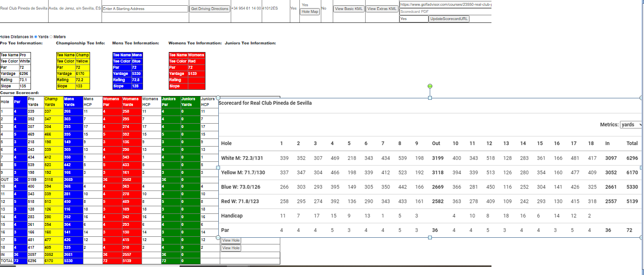Select the Meters distance radio button
Viewport: 644px width, 275px height.
click(51, 37)
